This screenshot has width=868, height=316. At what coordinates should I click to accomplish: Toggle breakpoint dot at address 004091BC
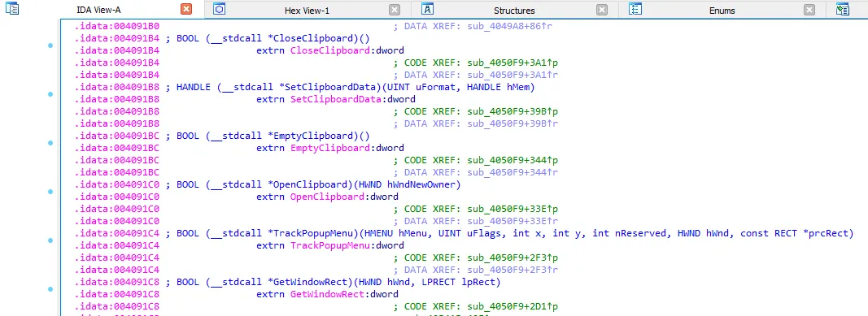point(50,143)
